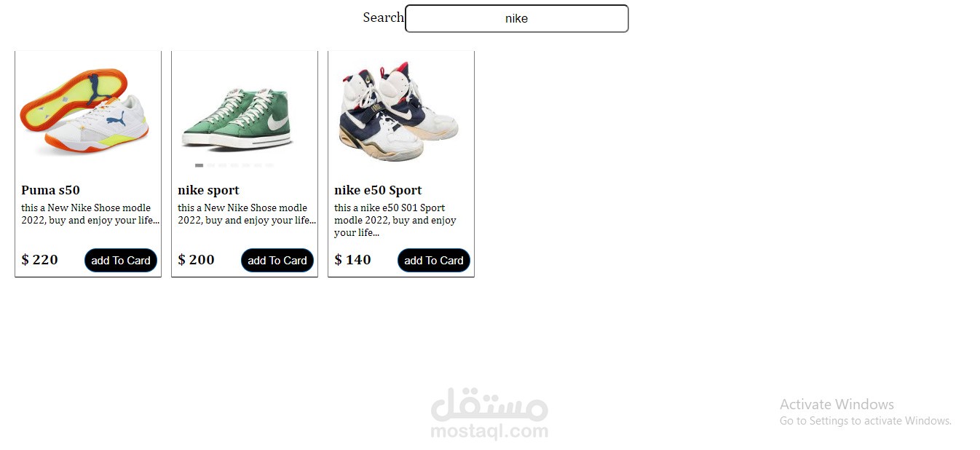The width and height of the screenshot is (980, 450).
Task: Open the green nike sport shoe image
Action: [x=237, y=119]
